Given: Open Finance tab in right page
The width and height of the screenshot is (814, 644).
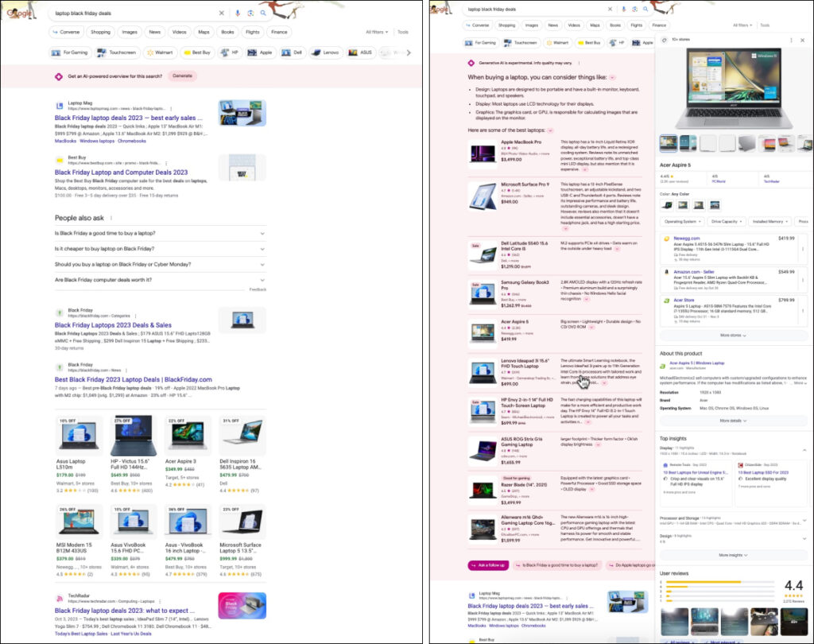Looking at the screenshot, I should click(659, 25).
